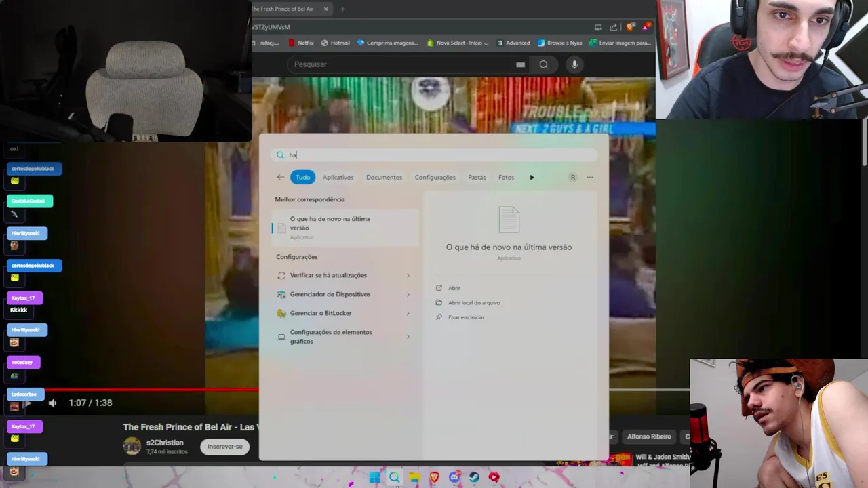Open the Hotmail bookmark
The height and width of the screenshot is (488, 868).
(336, 43)
